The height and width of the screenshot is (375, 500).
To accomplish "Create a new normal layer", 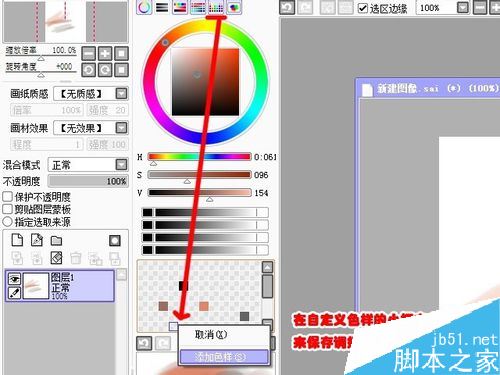I will [17, 240].
